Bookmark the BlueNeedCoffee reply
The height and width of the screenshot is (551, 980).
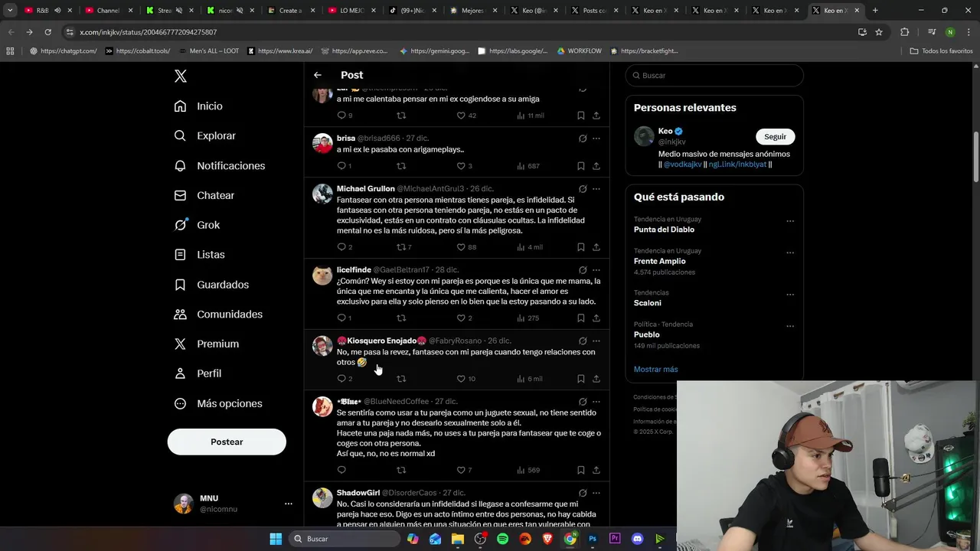tap(581, 470)
